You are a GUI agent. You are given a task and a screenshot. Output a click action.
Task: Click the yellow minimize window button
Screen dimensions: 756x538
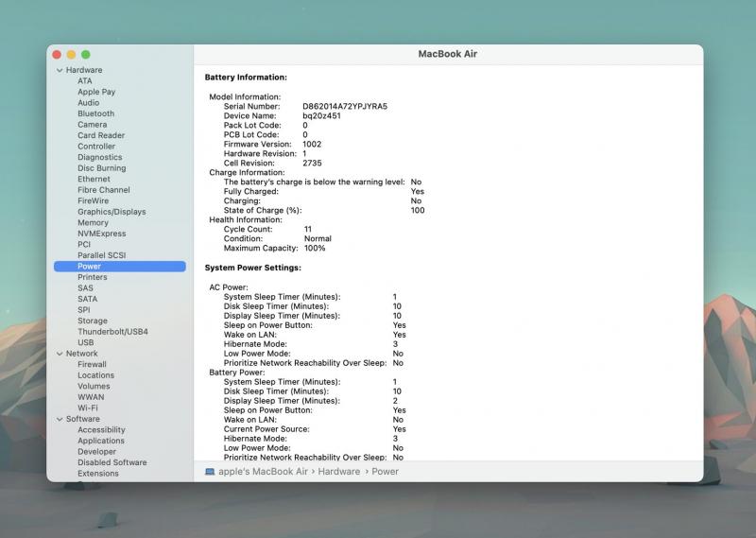pos(72,55)
